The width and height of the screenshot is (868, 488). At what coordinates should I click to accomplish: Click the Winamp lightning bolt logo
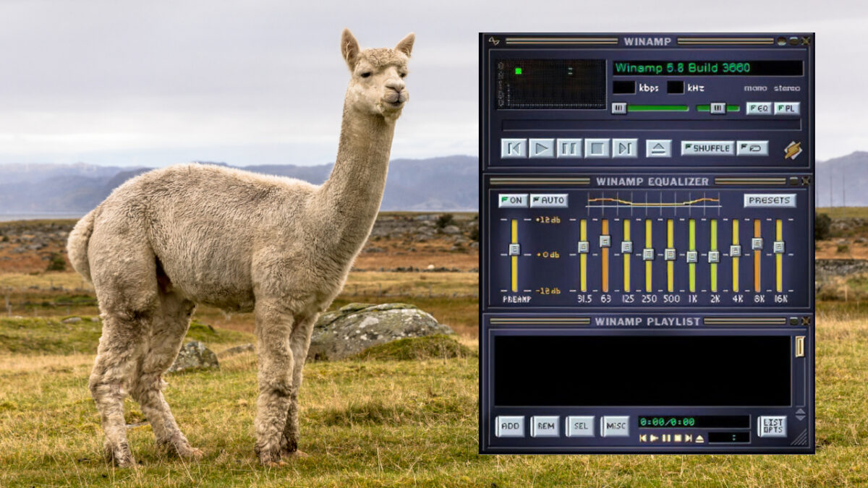pyautogui.click(x=793, y=149)
